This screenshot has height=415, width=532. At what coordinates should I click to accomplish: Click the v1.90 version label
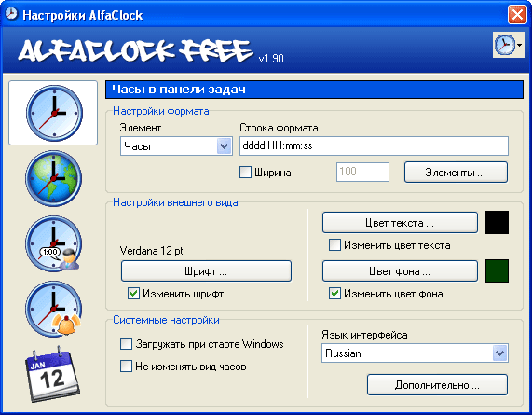[271, 59]
